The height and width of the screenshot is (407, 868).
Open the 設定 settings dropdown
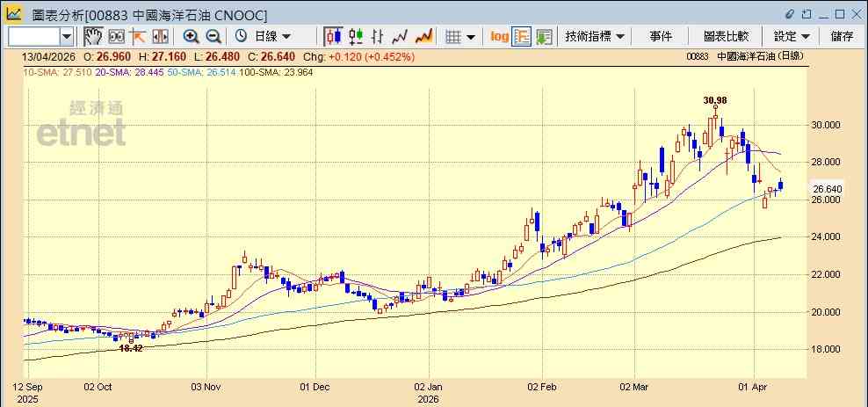pyautogui.click(x=792, y=37)
